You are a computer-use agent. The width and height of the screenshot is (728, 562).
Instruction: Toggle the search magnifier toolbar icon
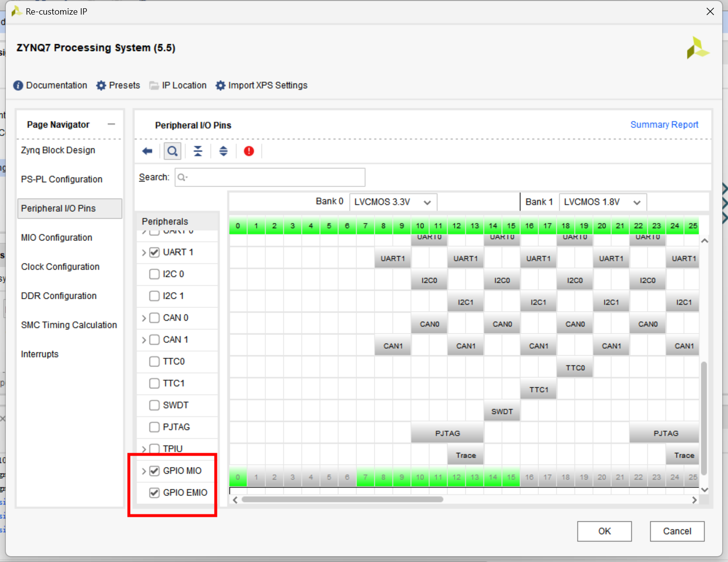click(172, 151)
